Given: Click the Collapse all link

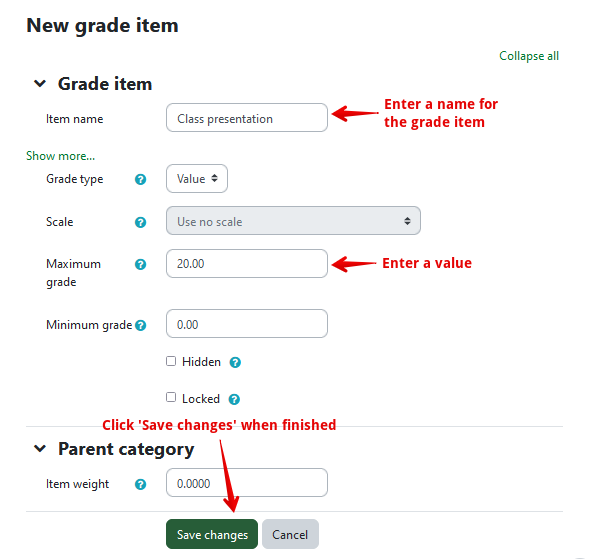Looking at the screenshot, I should pyautogui.click(x=529, y=56).
